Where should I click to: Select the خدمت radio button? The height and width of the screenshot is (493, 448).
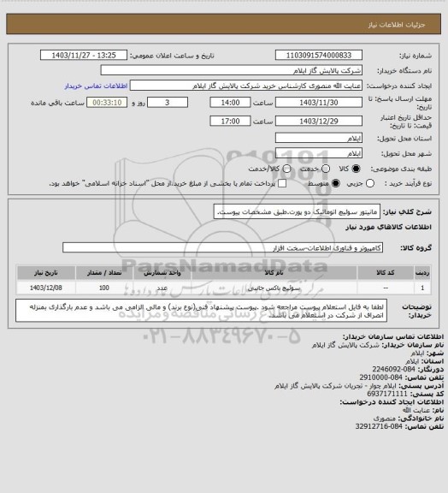click(x=326, y=169)
